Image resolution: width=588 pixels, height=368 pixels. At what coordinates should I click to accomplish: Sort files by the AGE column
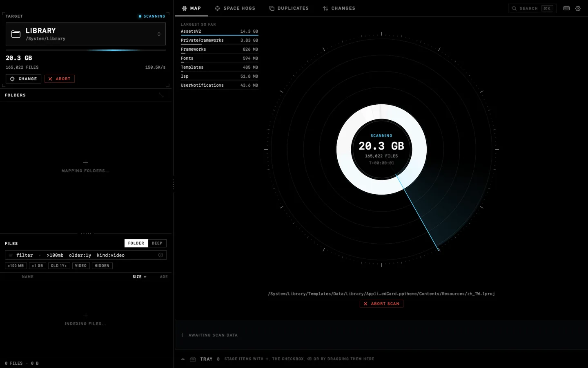[x=164, y=277]
